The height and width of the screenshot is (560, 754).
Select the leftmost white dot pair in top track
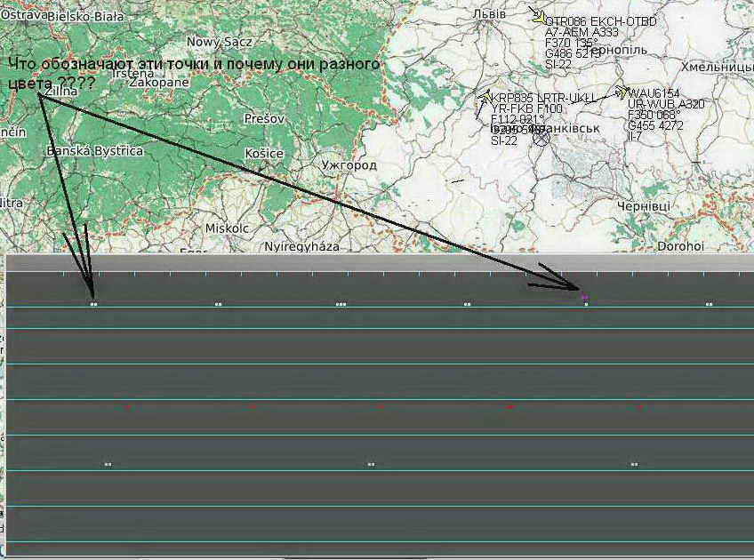tap(93, 304)
